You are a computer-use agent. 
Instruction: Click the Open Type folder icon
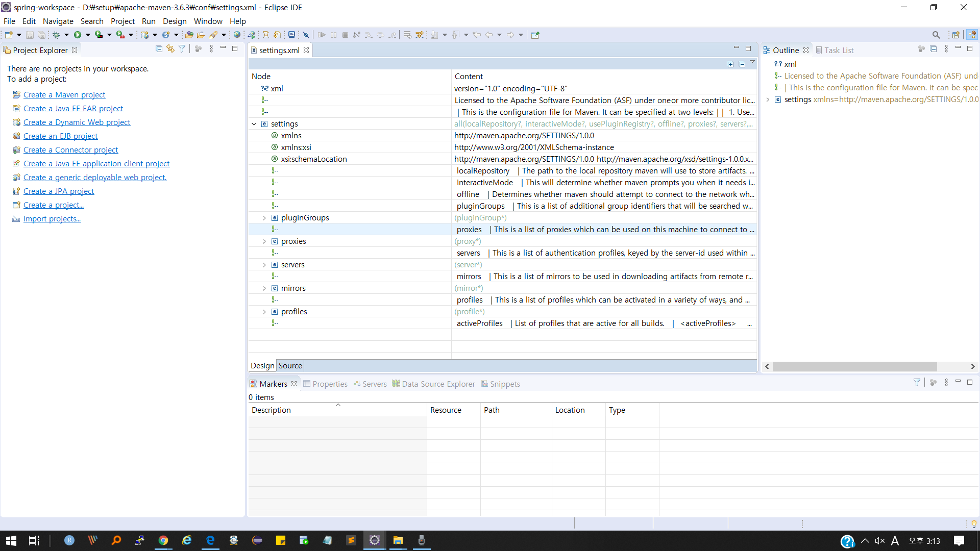coord(189,35)
